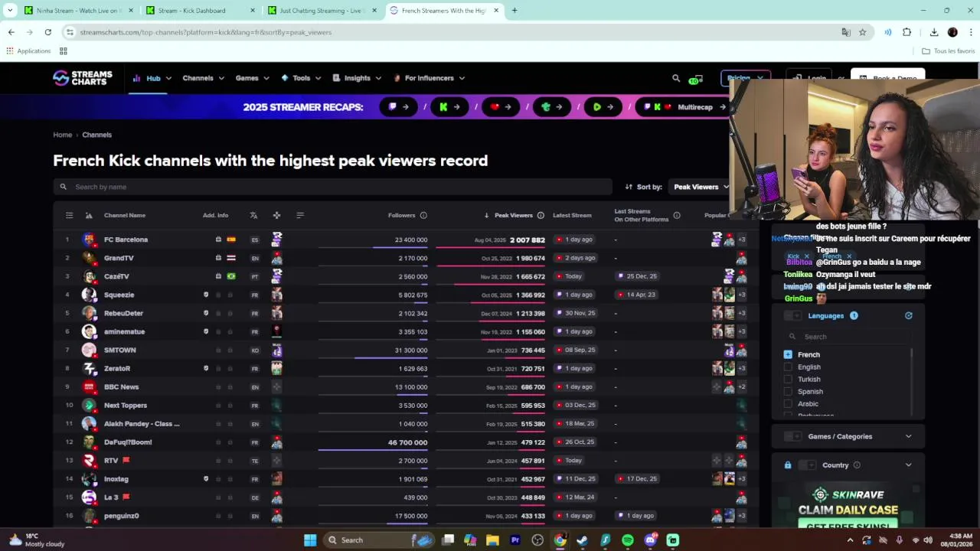Switch to the Kick Dashboard browser tab

point(200,11)
